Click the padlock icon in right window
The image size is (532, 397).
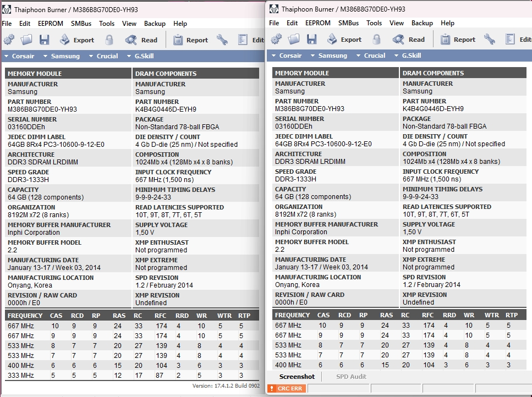(376, 39)
